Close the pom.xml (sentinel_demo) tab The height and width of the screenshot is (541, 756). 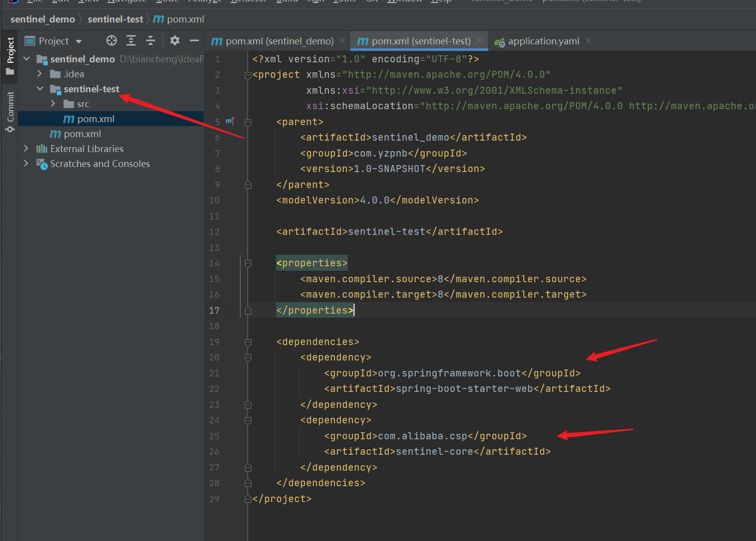pyautogui.click(x=342, y=40)
